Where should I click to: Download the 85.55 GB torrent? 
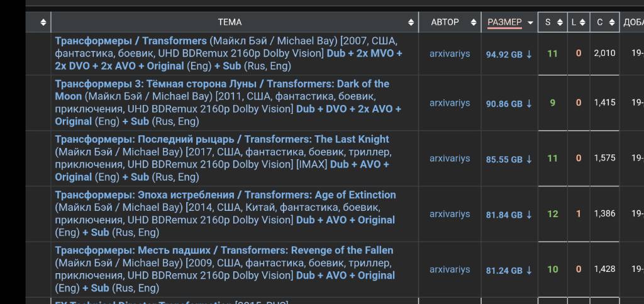[509, 159]
